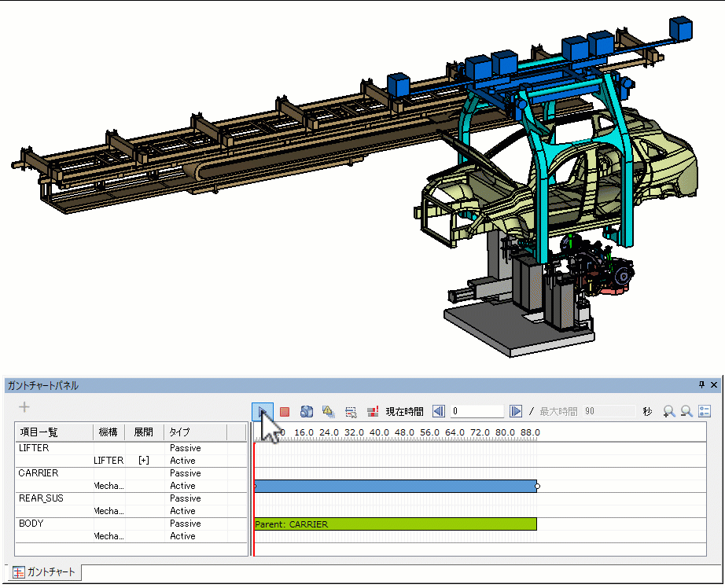Click the green Parent: CARRIER bar
Image resolution: width=725 pixels, height=588 pixels.
coord(395,524)
